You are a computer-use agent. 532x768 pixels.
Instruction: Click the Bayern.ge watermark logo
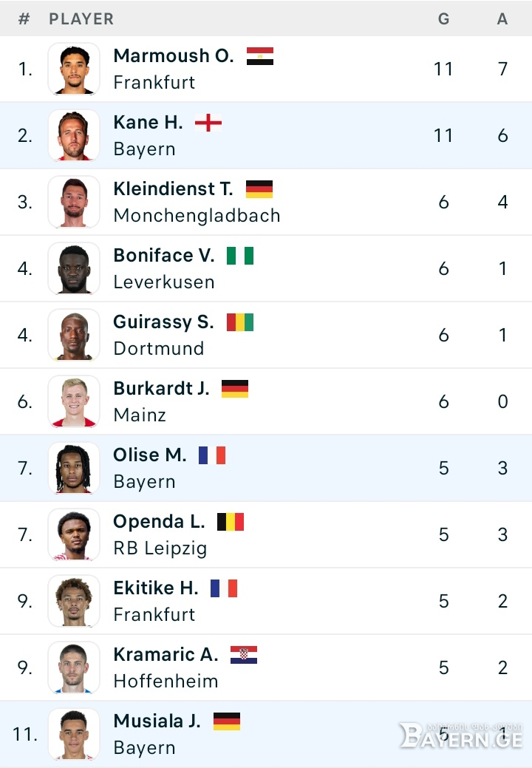click(461, 735)
